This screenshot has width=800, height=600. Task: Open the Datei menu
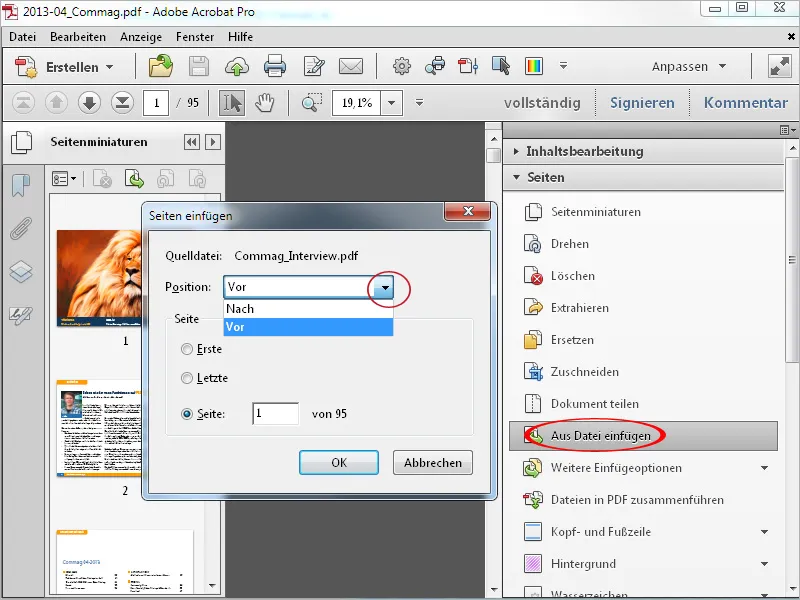pyautogui.click(x=22, y=37)
